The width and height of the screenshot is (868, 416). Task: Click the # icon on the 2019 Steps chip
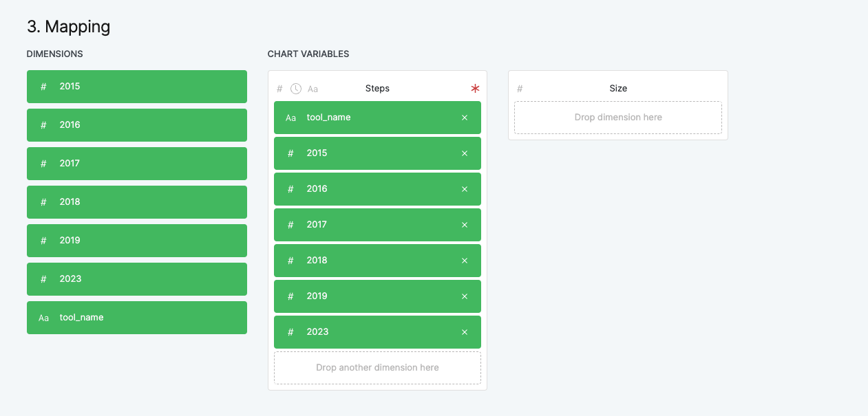tap(290, 296)
